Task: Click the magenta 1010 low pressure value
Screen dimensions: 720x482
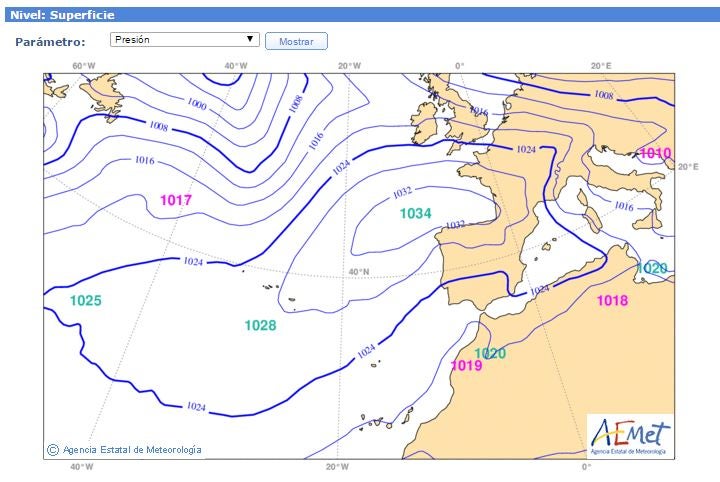Action: [655, 153]
